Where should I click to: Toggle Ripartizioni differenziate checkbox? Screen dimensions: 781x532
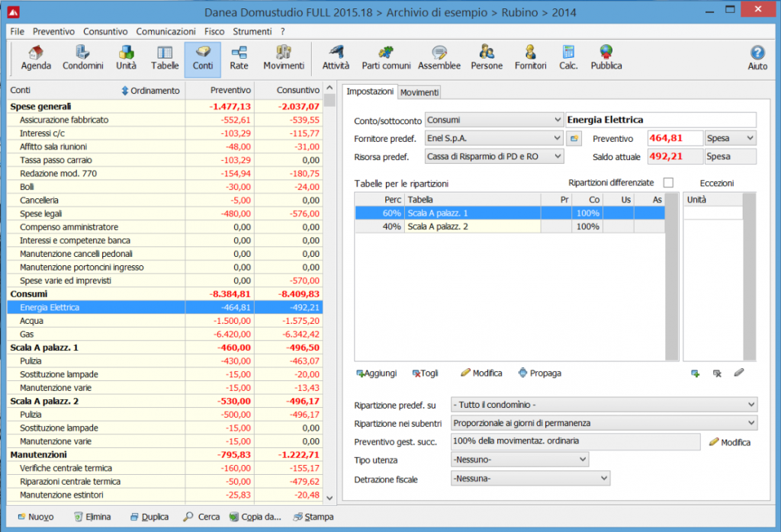(668, 183)
